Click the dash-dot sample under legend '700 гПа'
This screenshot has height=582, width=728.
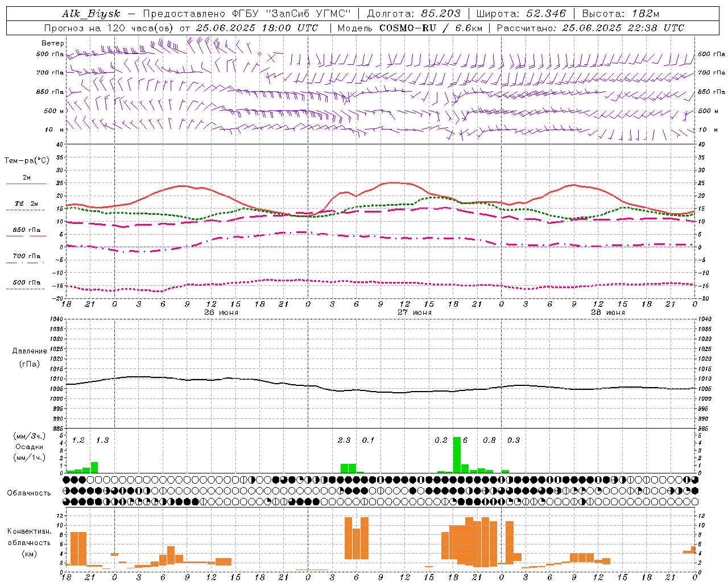[25, 263]
